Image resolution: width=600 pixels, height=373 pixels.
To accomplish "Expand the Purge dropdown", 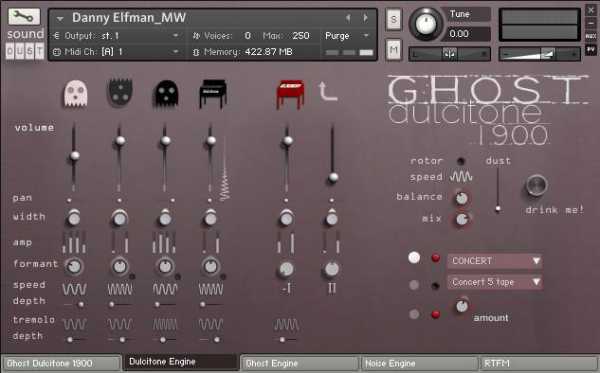I will tap(347, 36).
